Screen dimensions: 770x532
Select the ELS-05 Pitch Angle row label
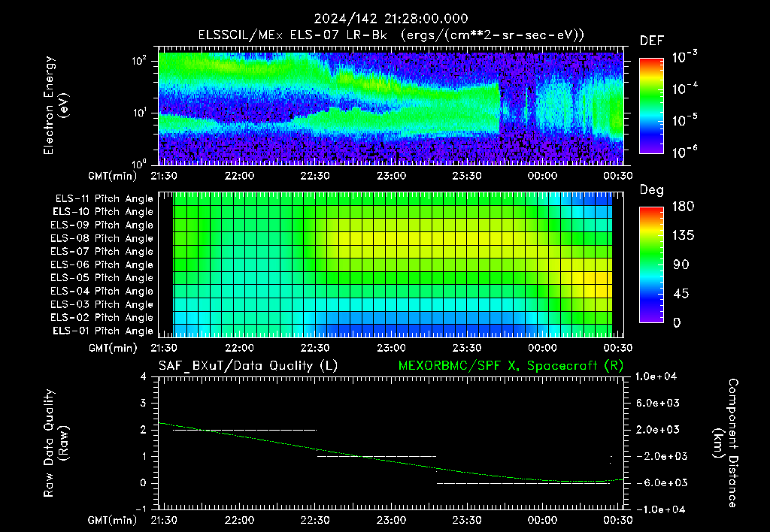tap(102, 278)
